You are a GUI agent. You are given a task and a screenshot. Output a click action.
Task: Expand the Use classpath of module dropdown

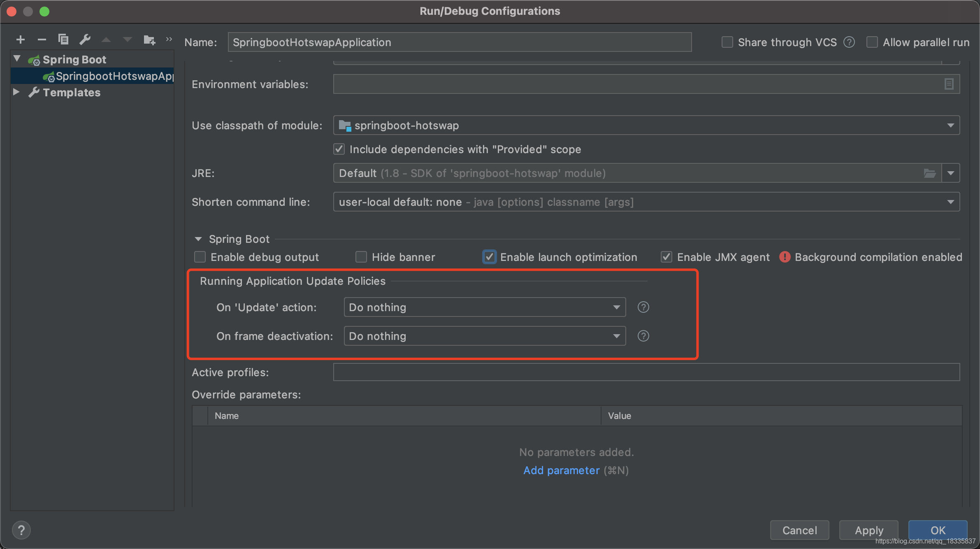951,125
